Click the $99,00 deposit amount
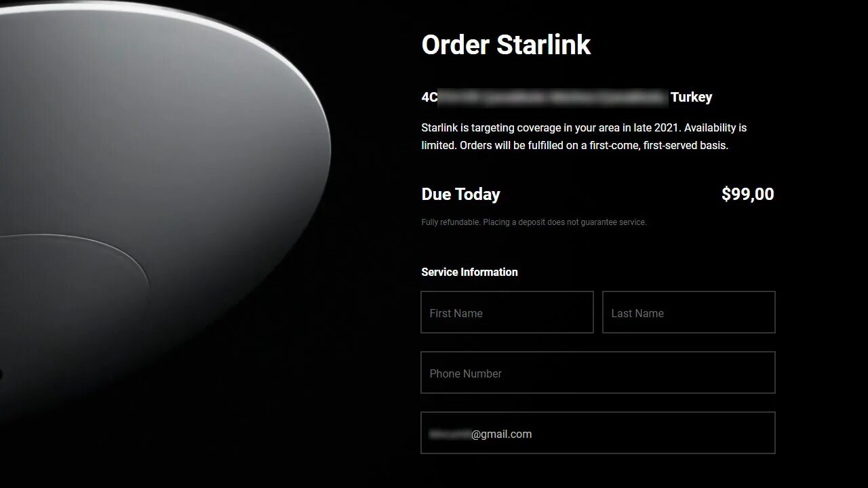Screen dimensions: 868x488 pos(747,194)
